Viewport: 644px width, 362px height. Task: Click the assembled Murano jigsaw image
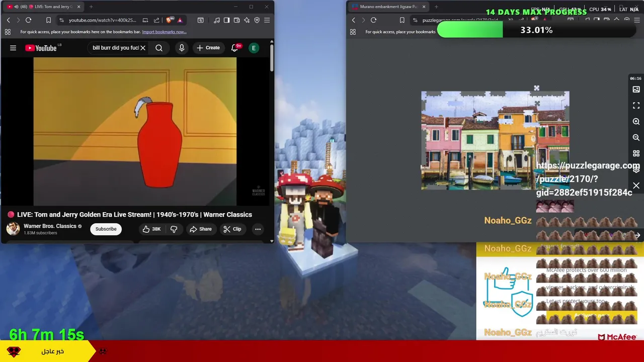coord(495,140)
